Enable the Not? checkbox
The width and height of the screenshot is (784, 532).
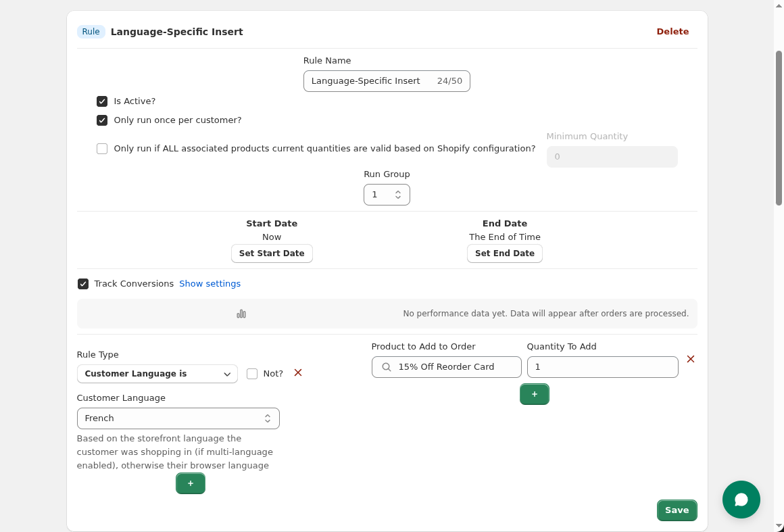(251, 373)
